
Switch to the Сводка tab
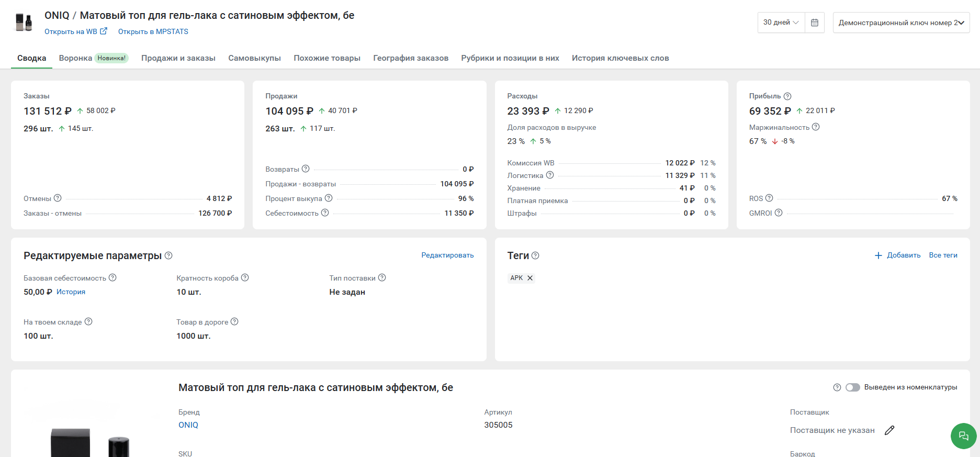click(32, 58)
